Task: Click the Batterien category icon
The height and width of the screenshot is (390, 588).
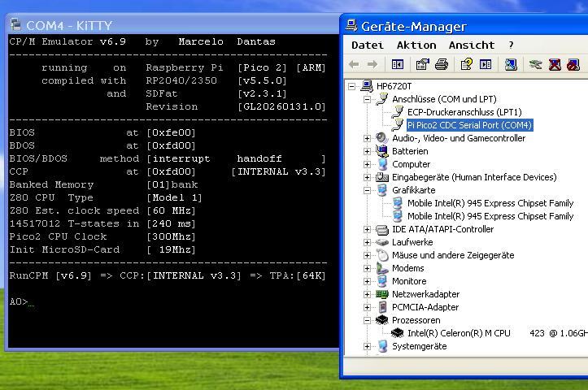Action: (x=381, y=151)
